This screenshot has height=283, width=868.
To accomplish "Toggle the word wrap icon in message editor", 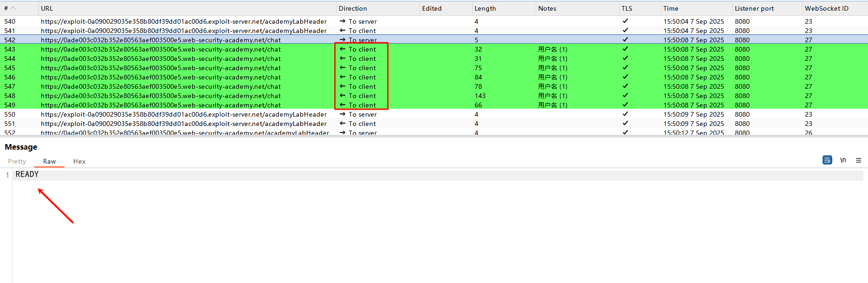I will tap(827, 160).
